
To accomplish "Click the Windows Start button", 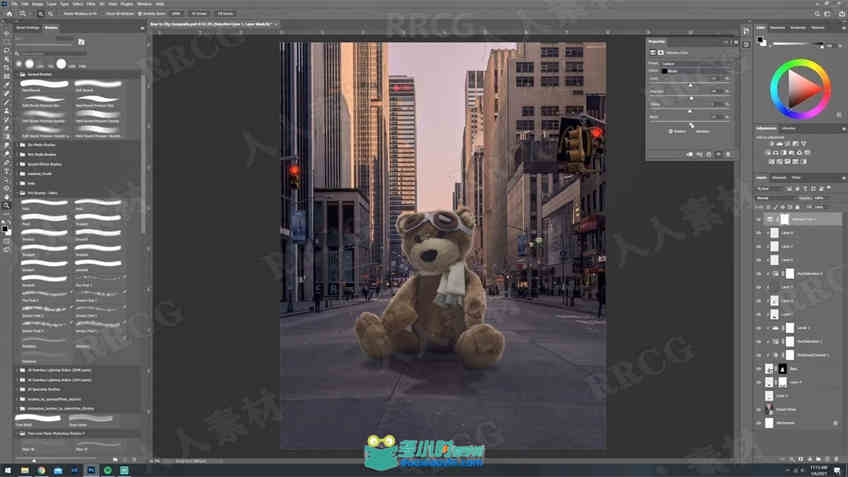I will [x=8, y=471].
